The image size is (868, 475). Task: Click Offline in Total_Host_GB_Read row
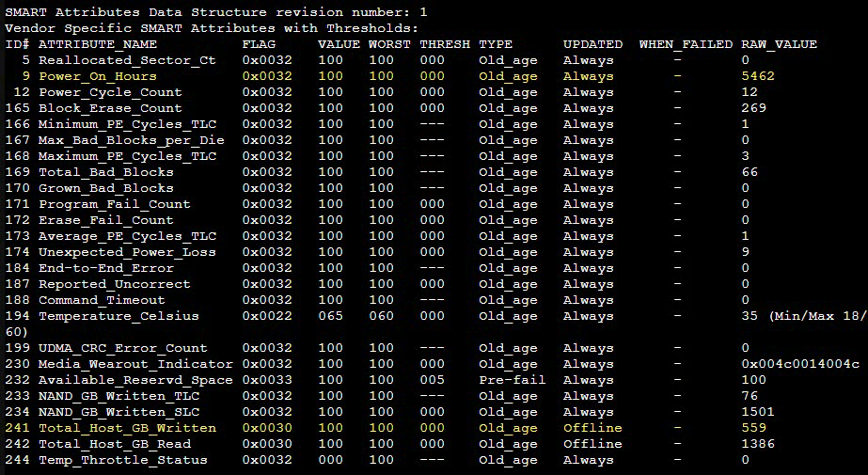coord(592,446)
